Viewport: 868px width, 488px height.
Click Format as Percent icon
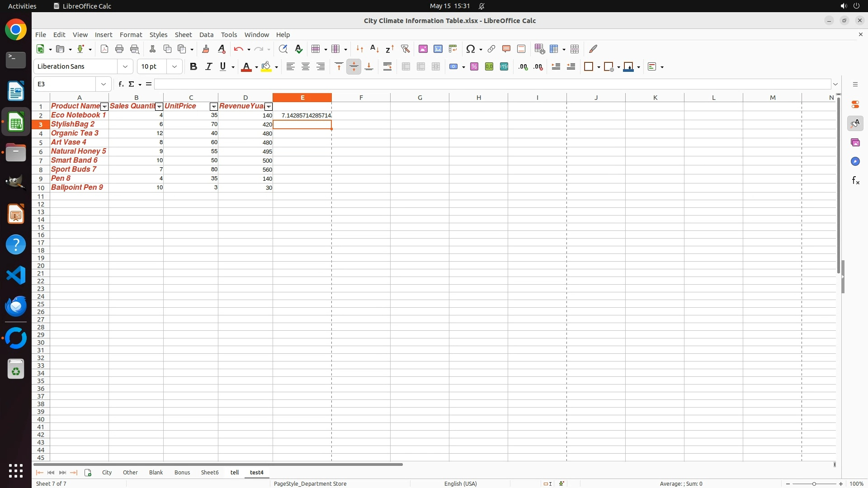474,66
